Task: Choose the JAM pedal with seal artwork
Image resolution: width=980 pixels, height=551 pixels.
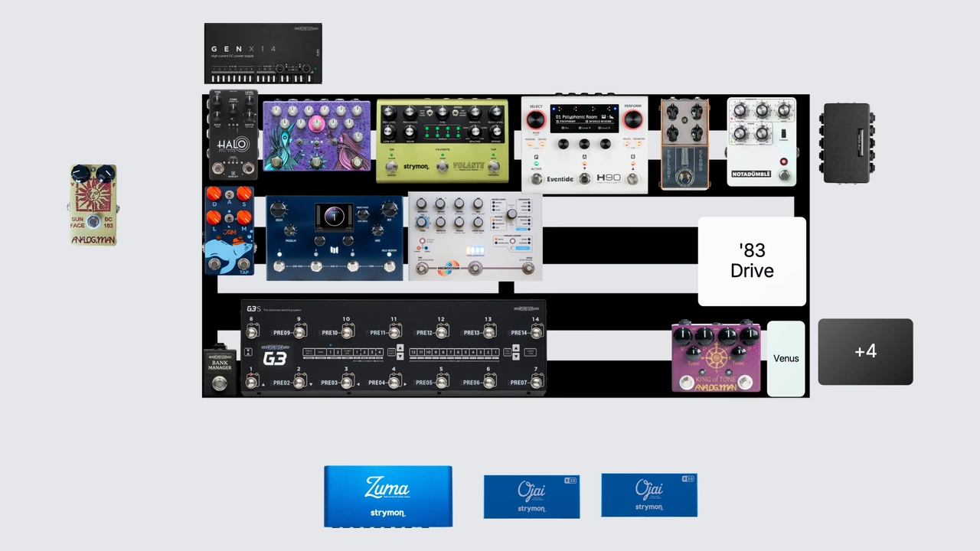Action: (229, 230)
